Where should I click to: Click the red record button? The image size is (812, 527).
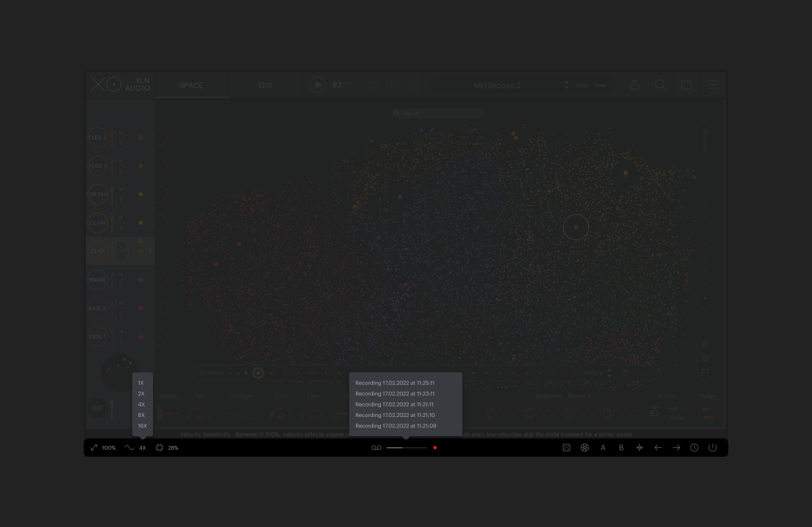435,448
